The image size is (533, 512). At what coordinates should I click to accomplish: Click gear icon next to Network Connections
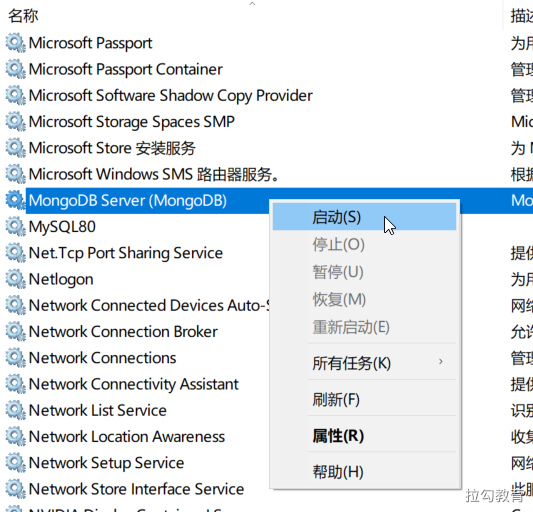(16, 358)
